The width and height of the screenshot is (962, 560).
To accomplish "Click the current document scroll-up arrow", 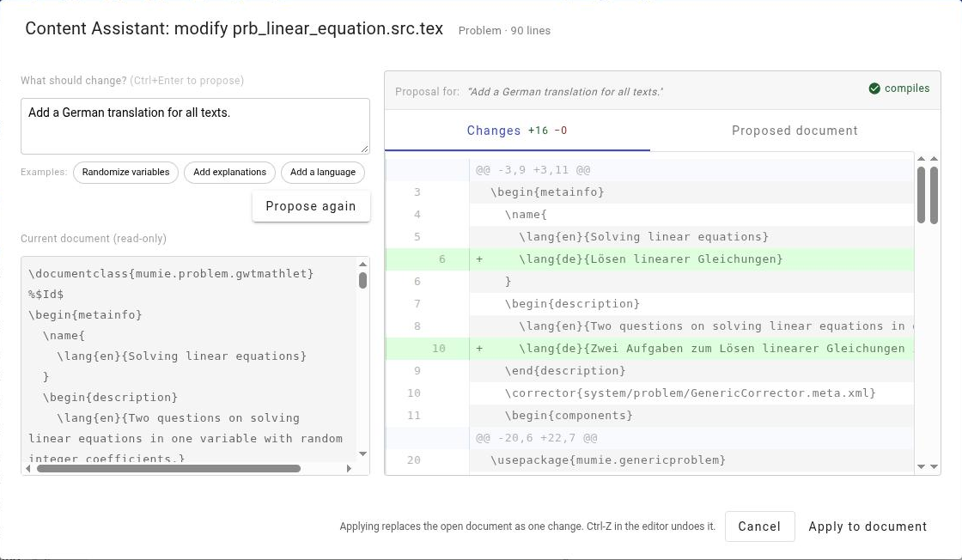I will coord(362,265).
